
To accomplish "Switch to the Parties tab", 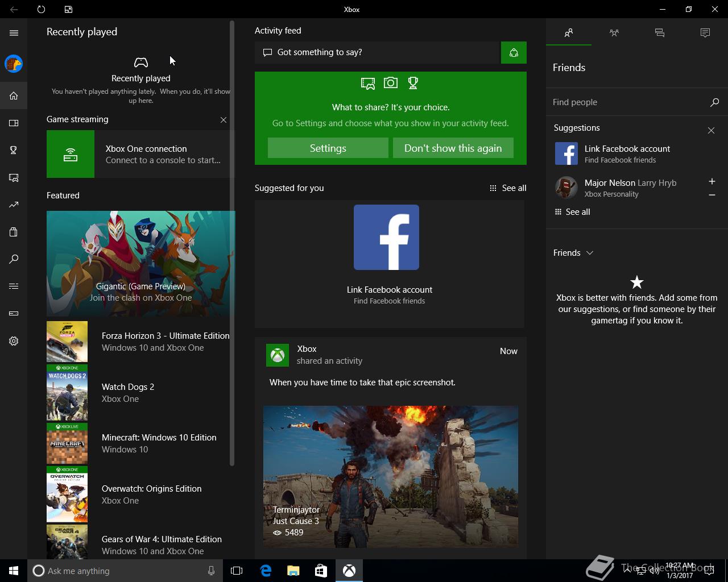I will [614, 33].
